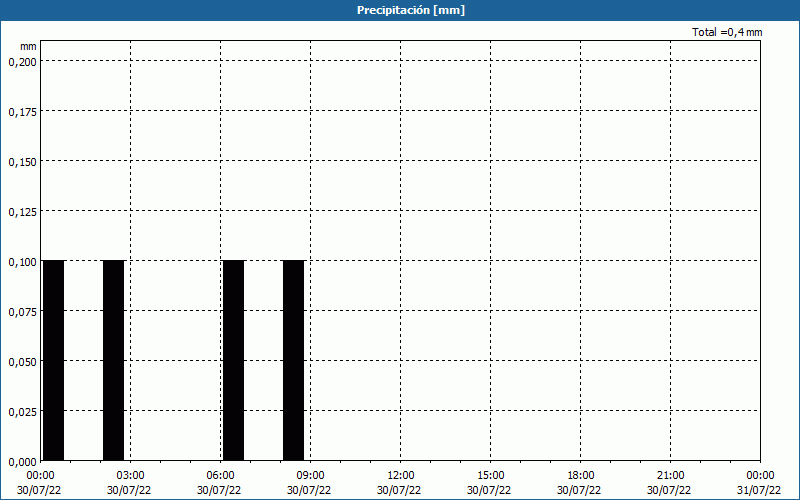Click the 30/07/22 date under 12:00
Viewport: 800px width, 500px height.
399,490
